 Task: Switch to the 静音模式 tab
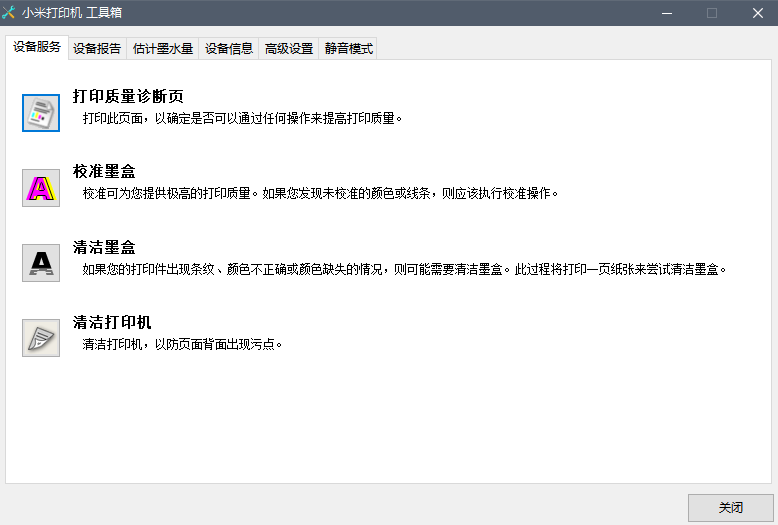click(348, 49)
